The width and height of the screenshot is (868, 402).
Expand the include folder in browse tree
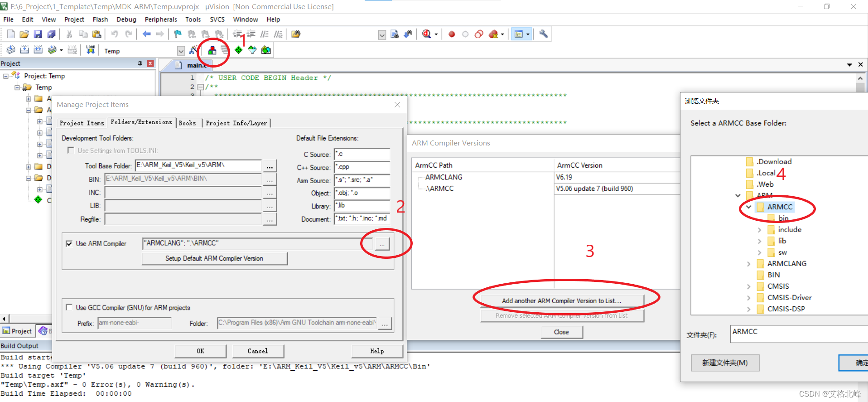pyautogui.click(x=760, y=230)
